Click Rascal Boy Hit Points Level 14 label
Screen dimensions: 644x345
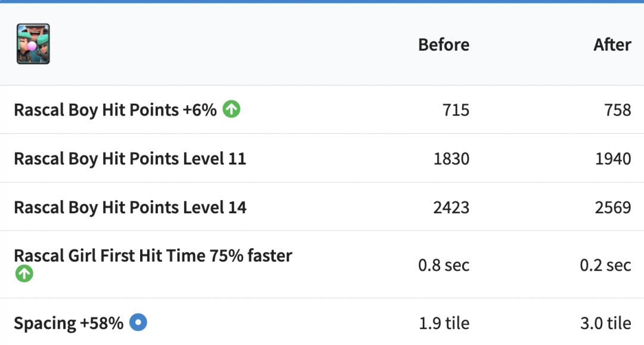coord(130,207)
